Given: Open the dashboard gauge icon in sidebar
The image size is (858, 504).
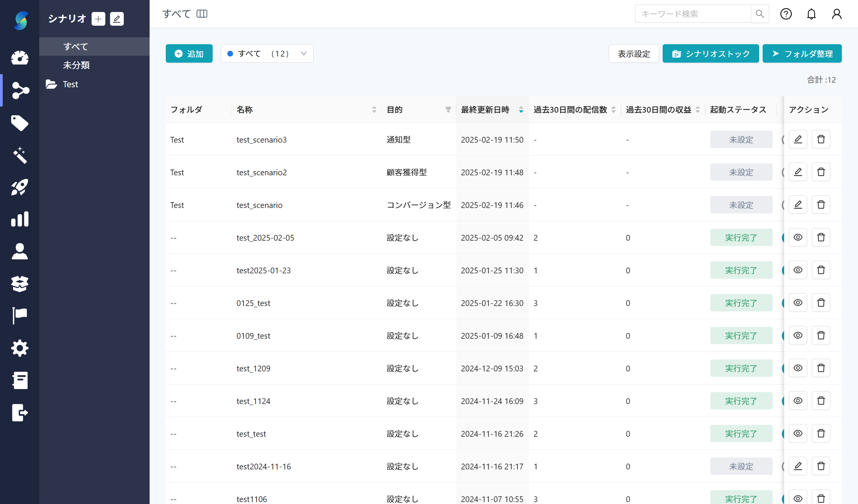Looking at the screenshot, I should pos(20,58).
